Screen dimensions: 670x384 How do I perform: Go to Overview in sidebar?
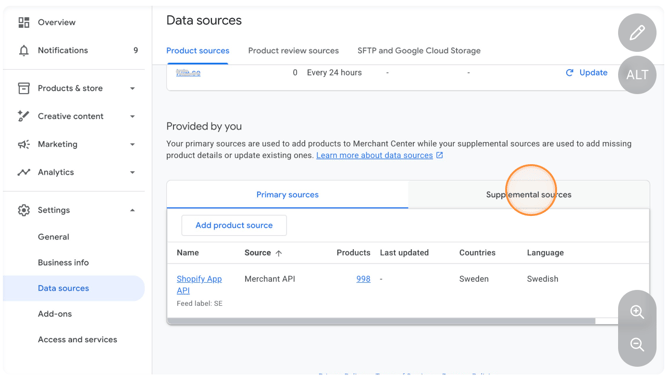coord(56,22)
